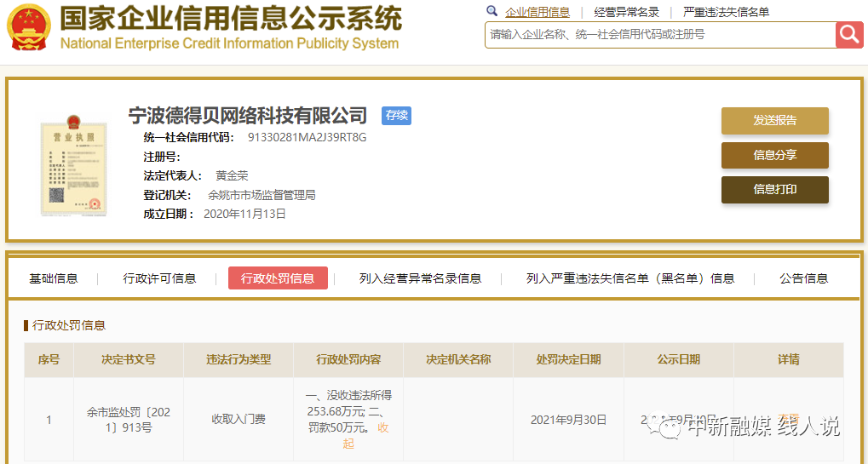Focus the enterprise name search field
The width and height of the screenshot is (868, 464).
pos(660,35)
